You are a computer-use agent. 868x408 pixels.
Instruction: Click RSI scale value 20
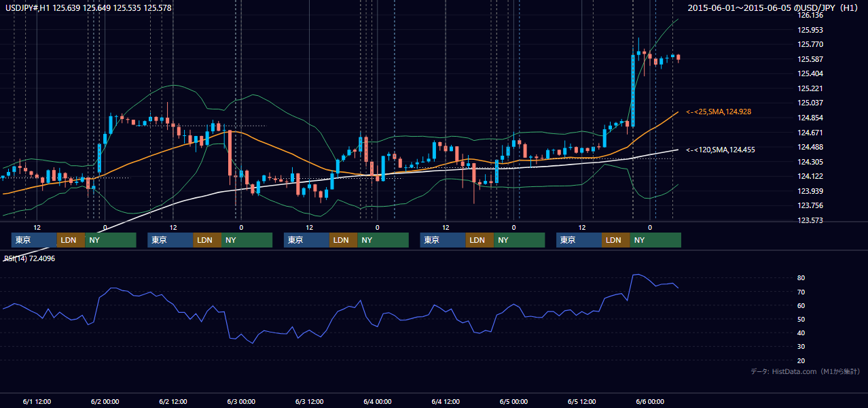coord(801,360)
